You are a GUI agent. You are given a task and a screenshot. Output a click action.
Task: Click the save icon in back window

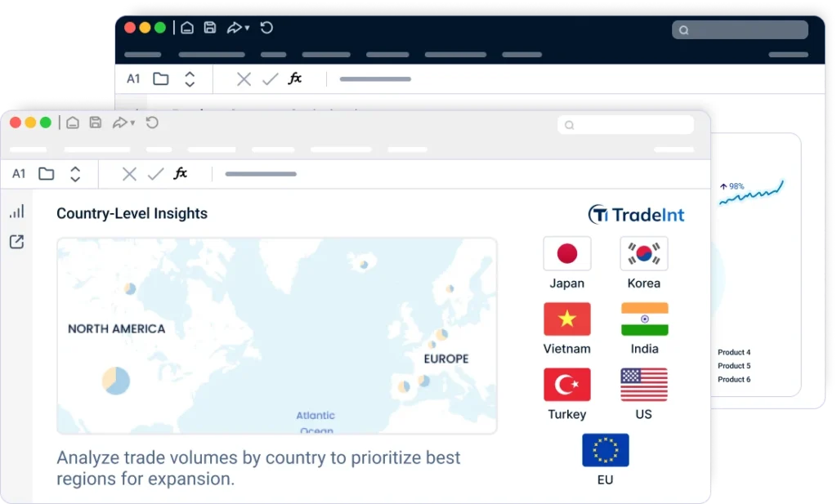(x=210, y=27)
